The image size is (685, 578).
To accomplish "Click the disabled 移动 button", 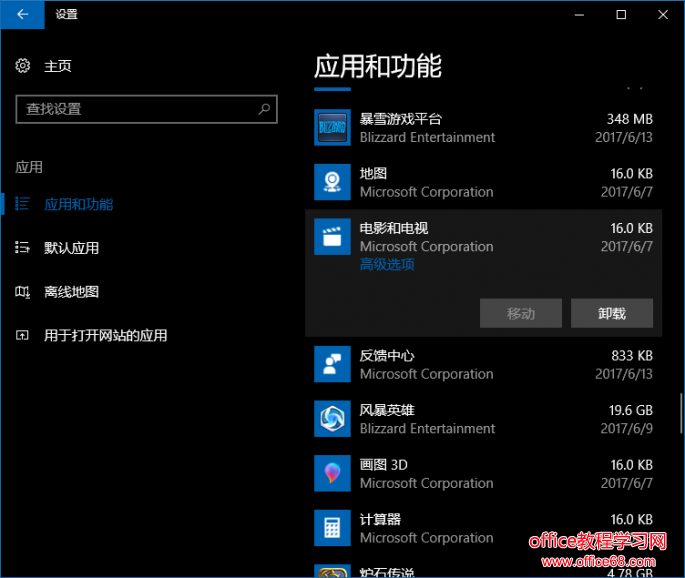I will click(x=521, y=313).
